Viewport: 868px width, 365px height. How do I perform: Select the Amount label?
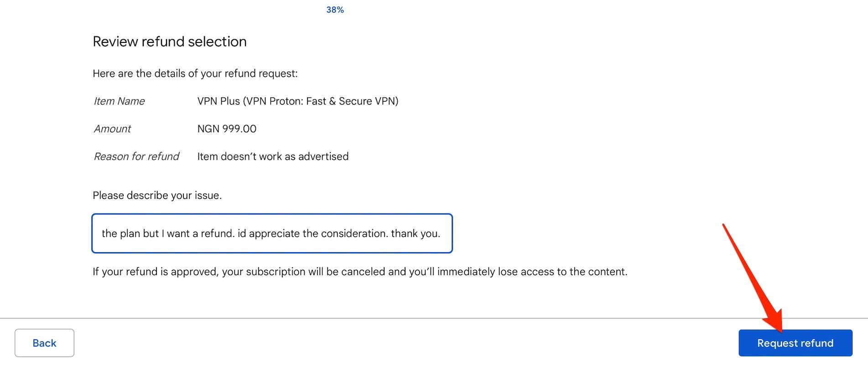[x=112, y=129]
